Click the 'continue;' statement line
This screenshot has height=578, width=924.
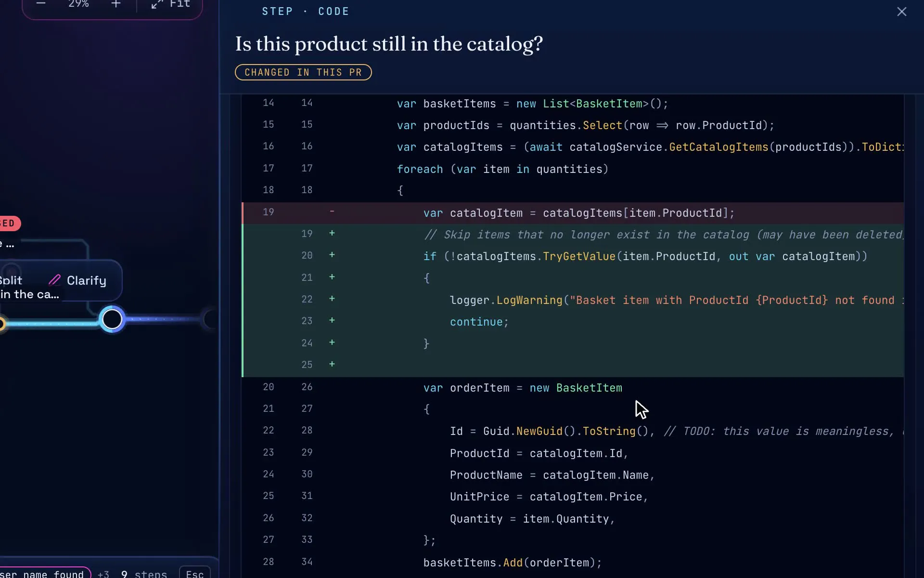point(573,322)
